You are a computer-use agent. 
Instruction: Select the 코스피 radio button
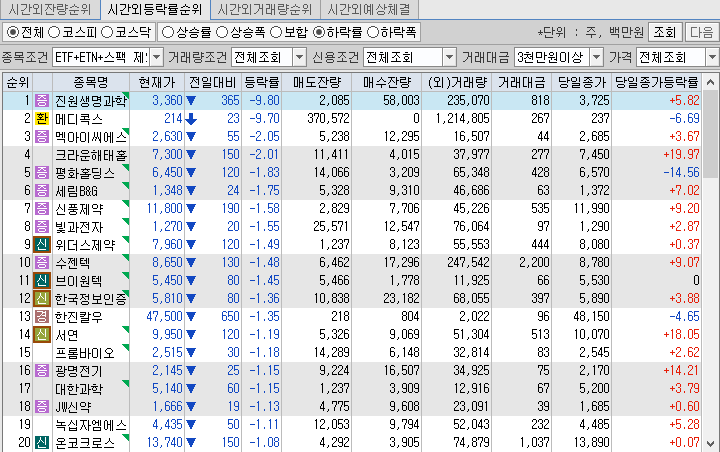click(x=54, y=32)
